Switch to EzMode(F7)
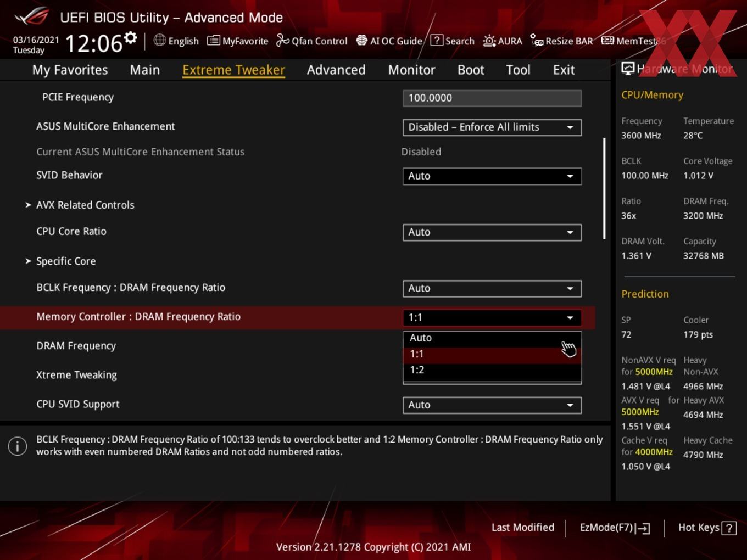The height and width of the screenshot is (560, 747). point(615,528)
